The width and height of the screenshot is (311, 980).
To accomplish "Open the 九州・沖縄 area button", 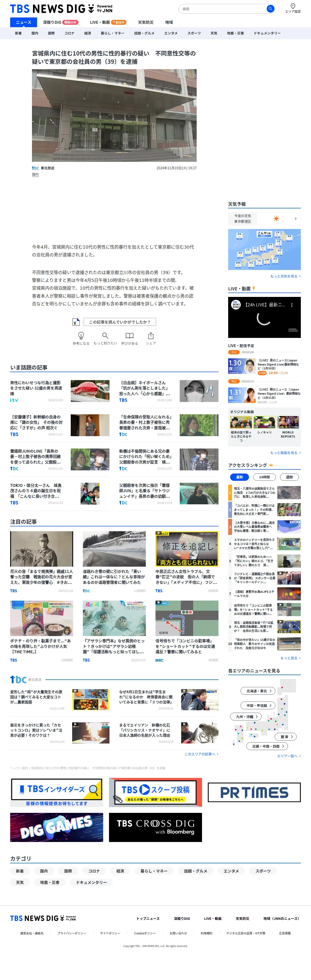I will point(246,716).
